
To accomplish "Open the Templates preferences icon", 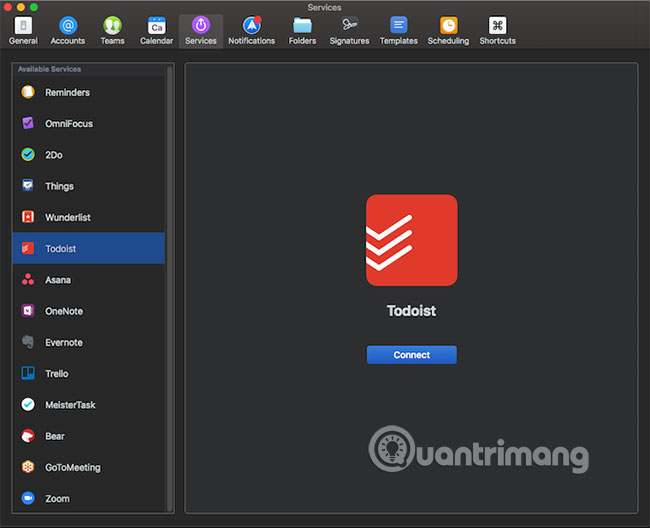I will (x=398, y=26).
